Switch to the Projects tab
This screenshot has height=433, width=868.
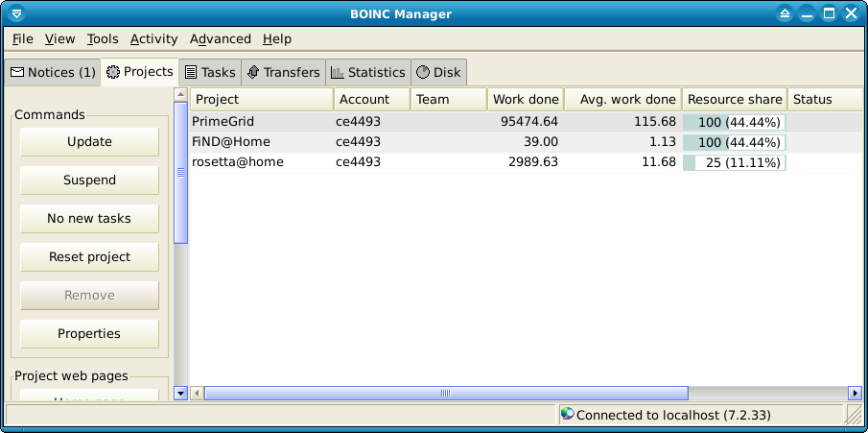139,72
